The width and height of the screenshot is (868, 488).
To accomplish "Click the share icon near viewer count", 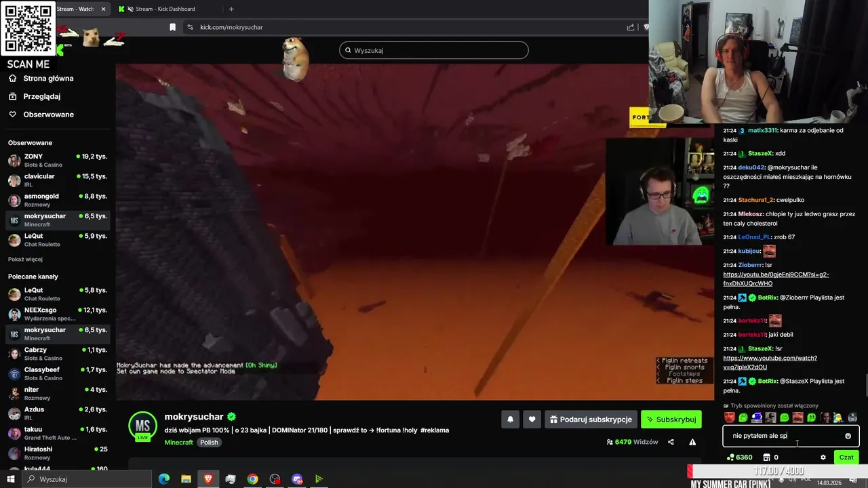I will [671, 442].
